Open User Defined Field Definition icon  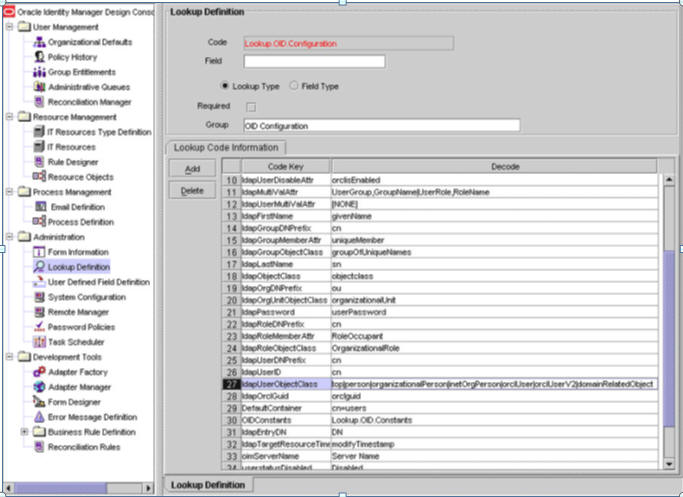click(39, 282)
